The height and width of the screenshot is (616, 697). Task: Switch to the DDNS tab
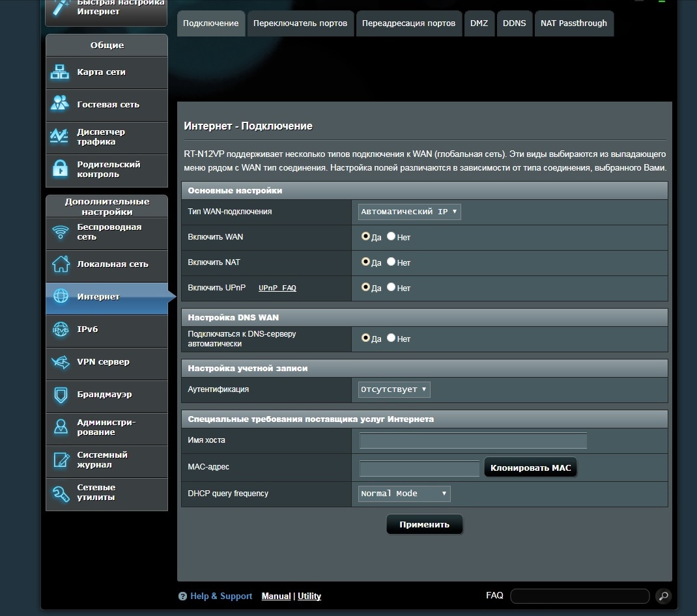pyautogui.click(x=515, y=23)
